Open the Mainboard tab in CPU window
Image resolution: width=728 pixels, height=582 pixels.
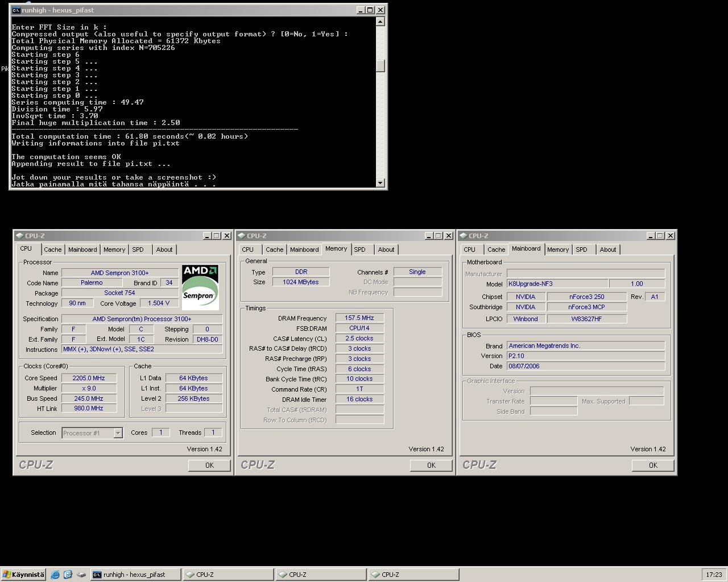(82, 250)
